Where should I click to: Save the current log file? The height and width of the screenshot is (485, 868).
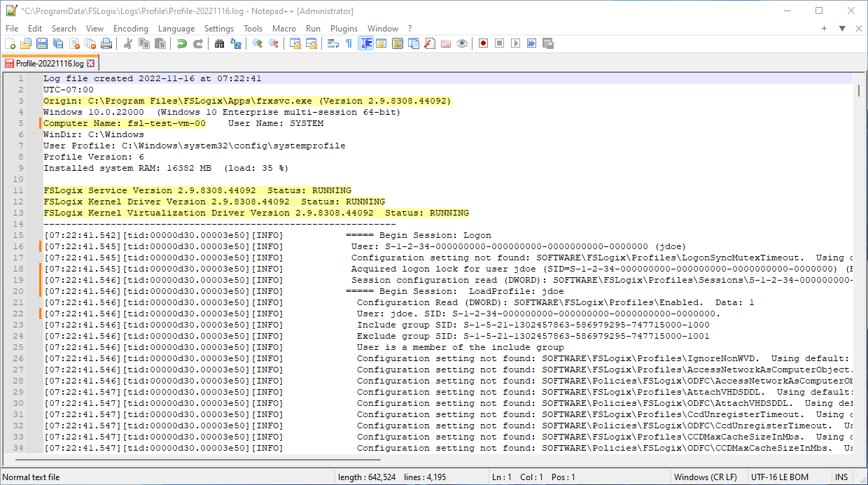click(x=42, y=43)
